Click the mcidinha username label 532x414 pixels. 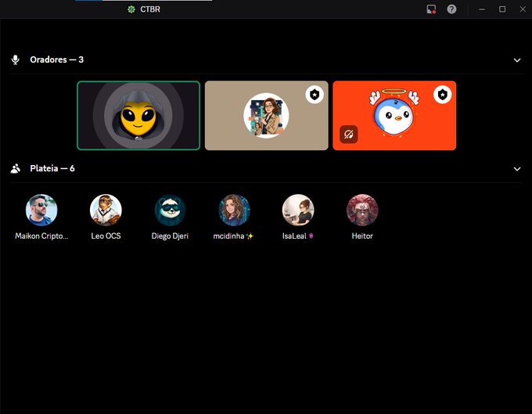[233, 236]
